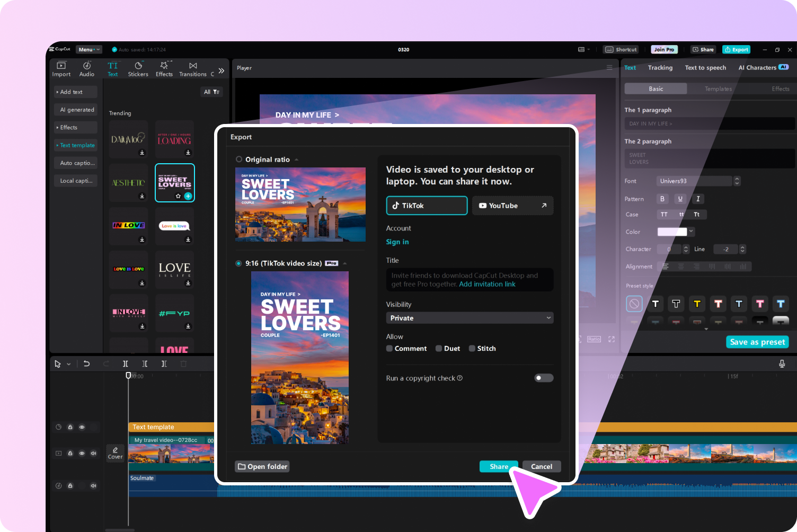797x532 pixels.
Task: Collapse the 9:16 TikTok video size section
Action: pos(344,263)
